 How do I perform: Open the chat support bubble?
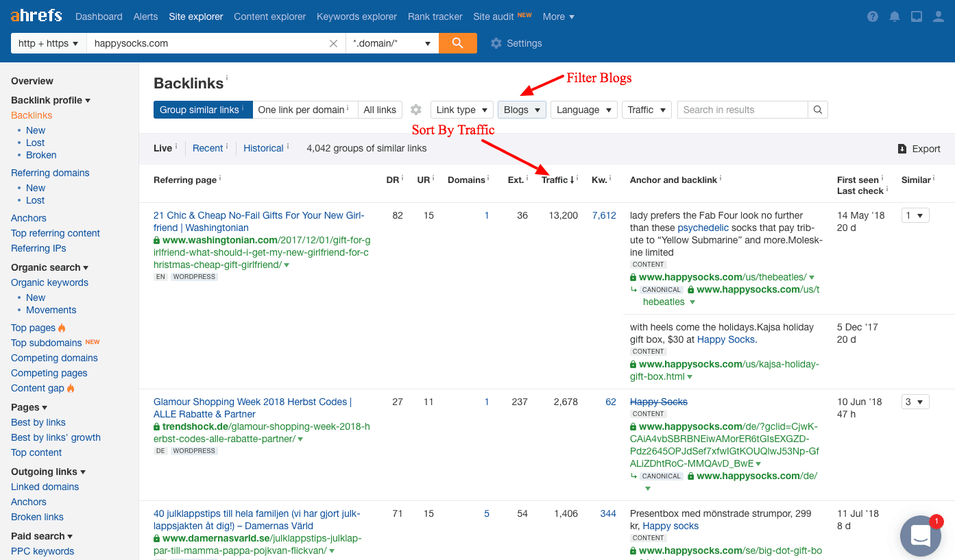920,536
